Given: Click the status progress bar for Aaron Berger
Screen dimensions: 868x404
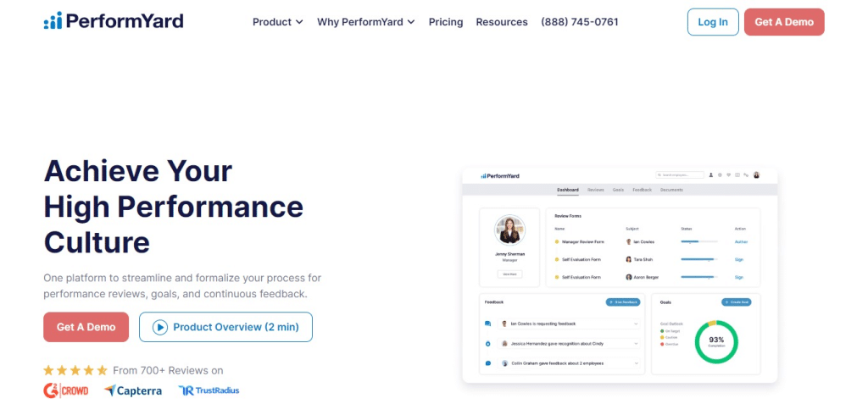Looking at the screenshot, I should (699, 277).
